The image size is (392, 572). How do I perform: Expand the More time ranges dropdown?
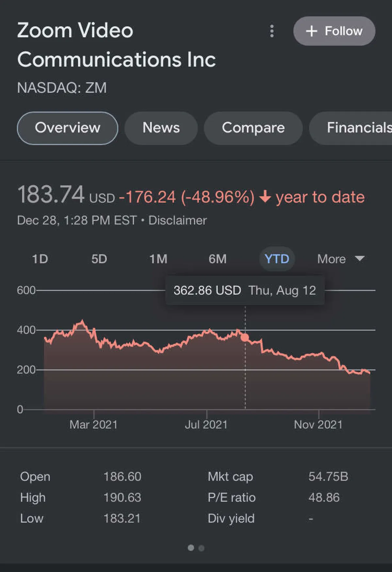coord(332,259)
